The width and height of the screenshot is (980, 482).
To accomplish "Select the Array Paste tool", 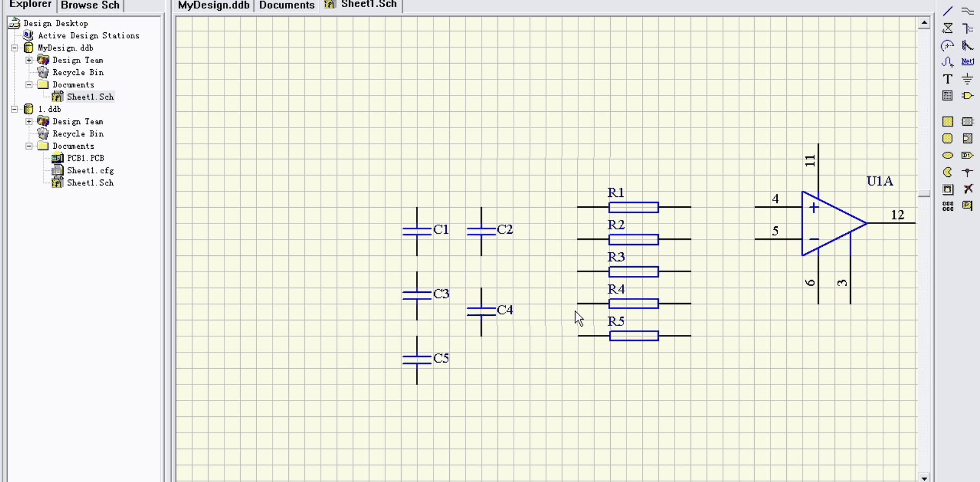I will point(948,206).
